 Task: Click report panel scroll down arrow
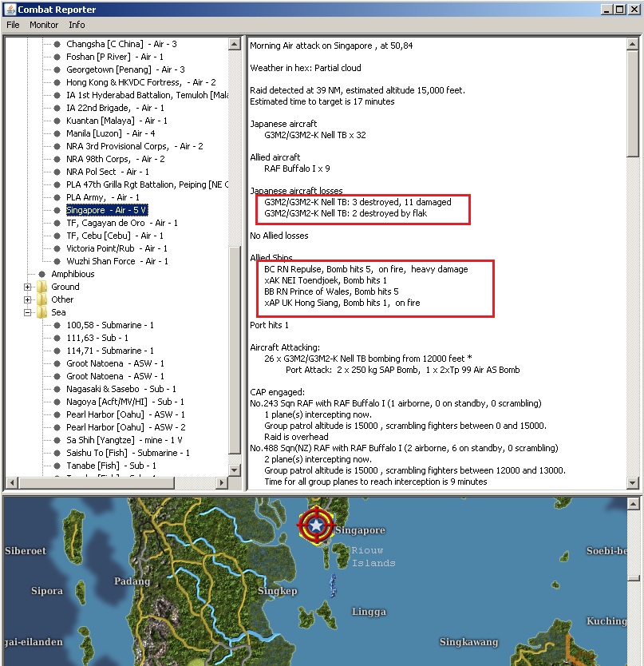pyautogui.click(x=633, y=482)
